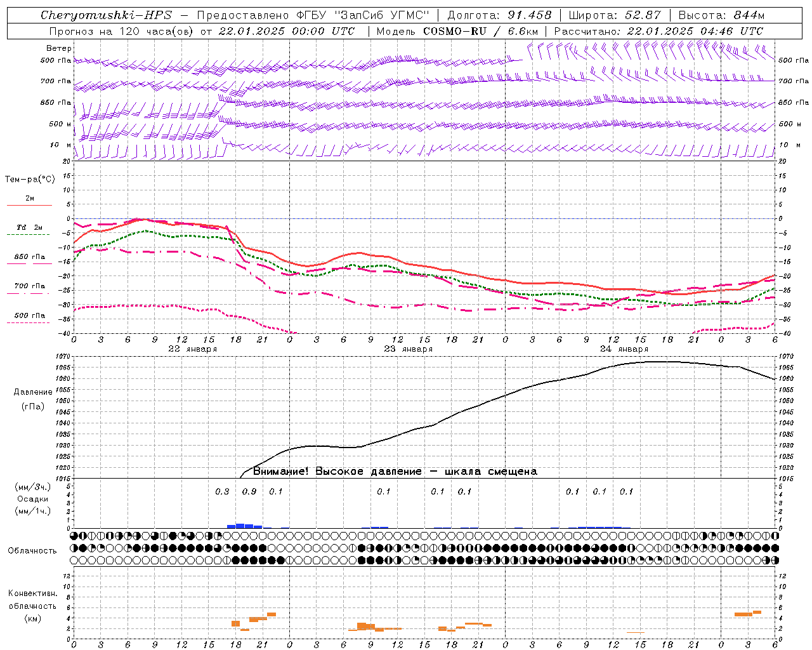Click the 'Тем-ра(°C)' panel label
Viewport: 812px width, 650px height.
[30, 180]
